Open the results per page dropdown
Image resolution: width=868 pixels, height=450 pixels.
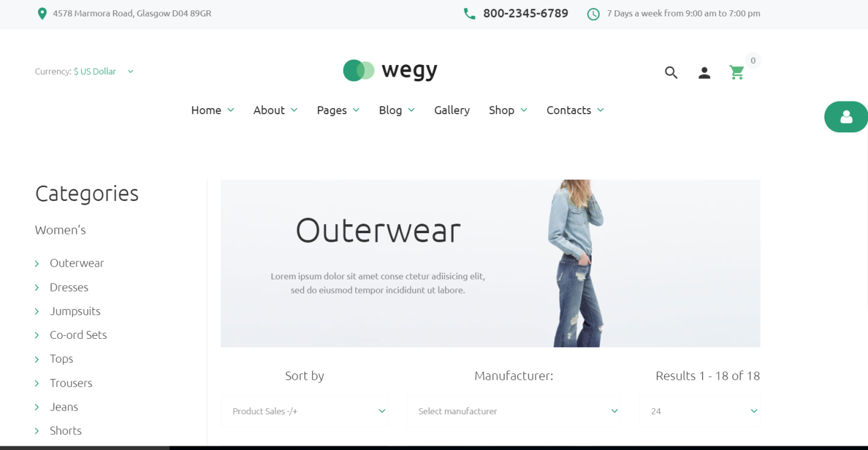(x=700, y=411)
